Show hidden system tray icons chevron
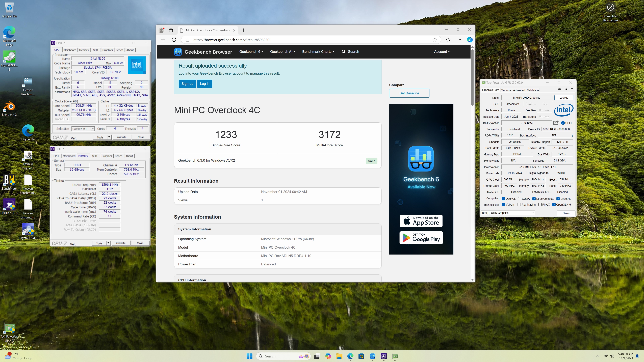Image resolution: width=644 pixels, height=362 pixels. click(598, 356)
